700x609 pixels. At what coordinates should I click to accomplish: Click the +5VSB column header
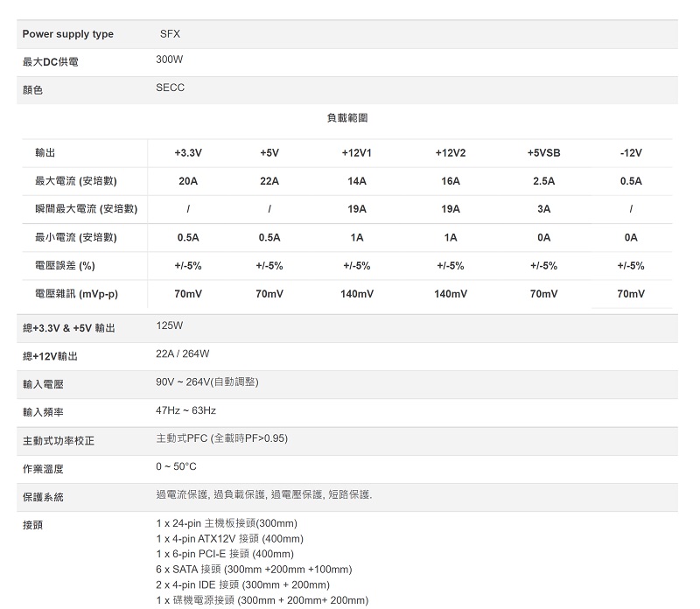(543, 153)
